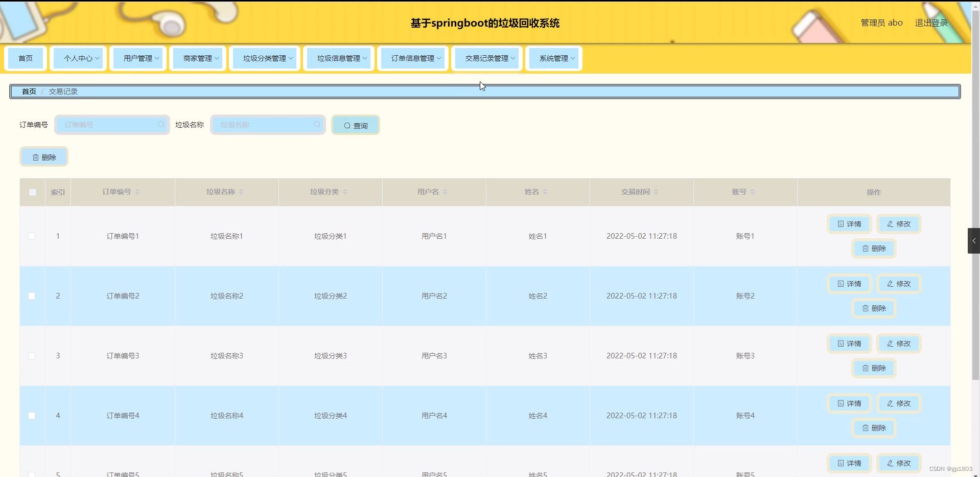This screenshot has width=980, height=477.
Task: Click the detail icon on 订单编号4's 详情 button
Action: tap(839, 403)
